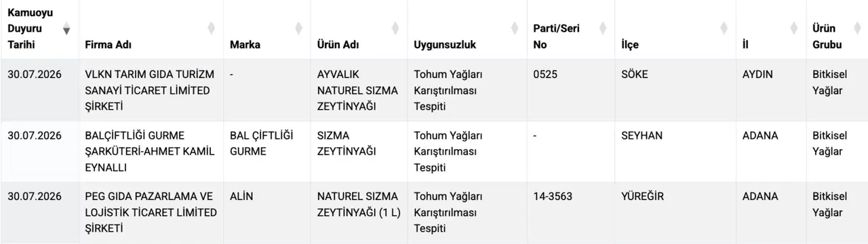Click Uygunsuzluk column sort icon
The image size is (868, 244).
click(x=515, y=28)
